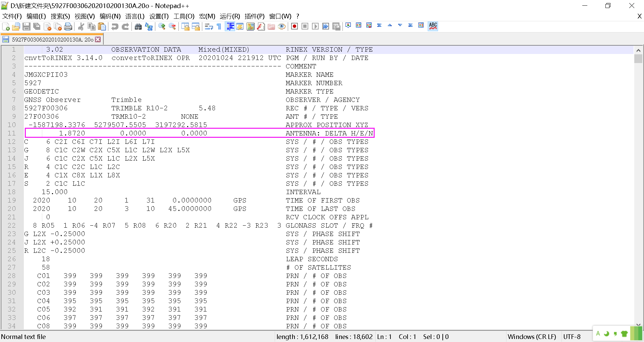Image resolution: width=644 pixels, height=342 pixels.
Task: Click the New file toolbar icon
Action: click(6, 26)
